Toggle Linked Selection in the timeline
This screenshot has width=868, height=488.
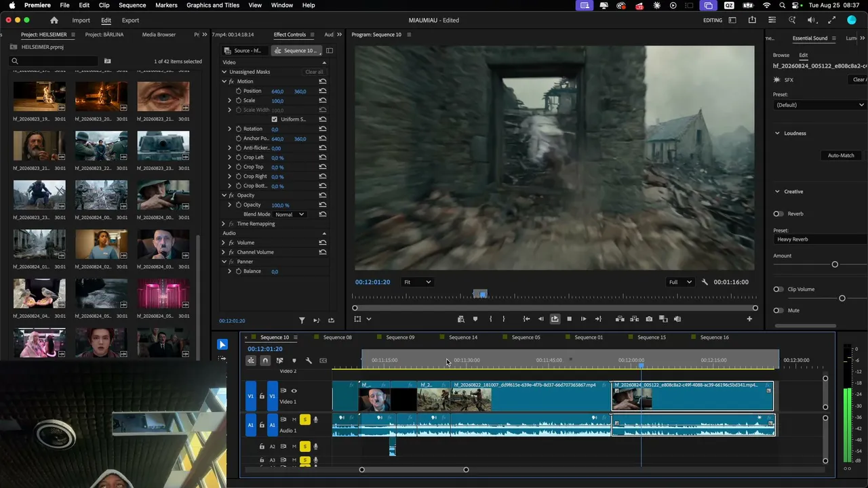279,361
